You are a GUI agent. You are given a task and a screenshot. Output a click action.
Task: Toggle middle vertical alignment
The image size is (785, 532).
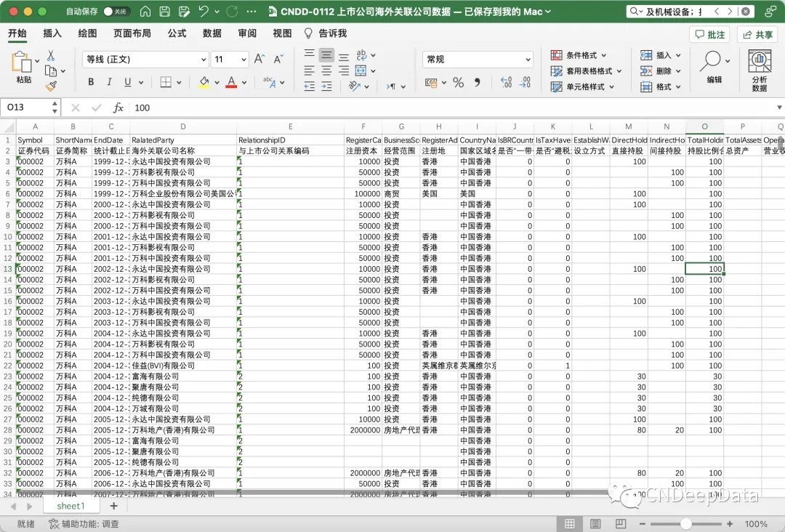tap(326, 55)
